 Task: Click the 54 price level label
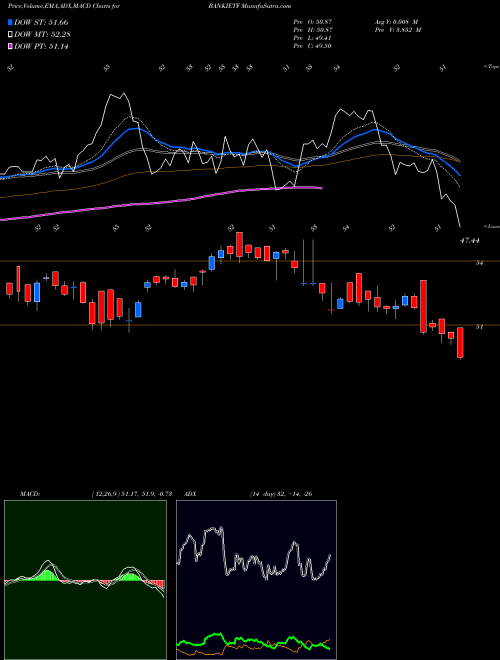tap(479, 263)
